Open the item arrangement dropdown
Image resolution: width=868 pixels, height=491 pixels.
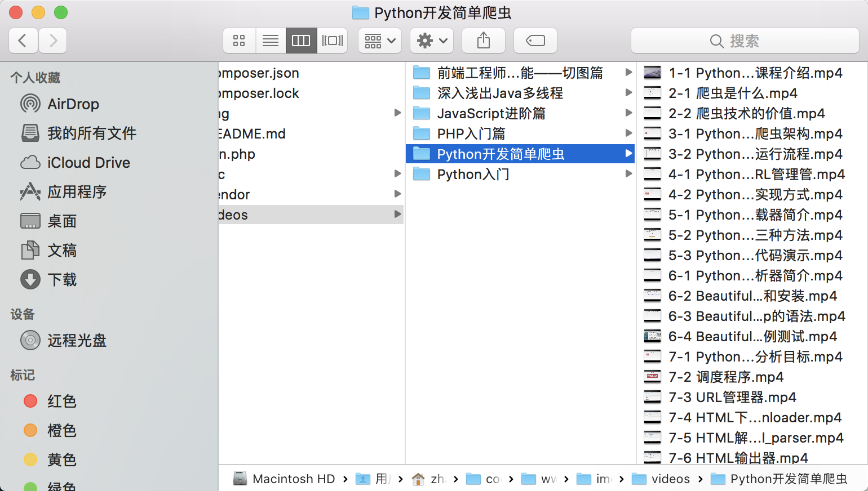(x=380, y=41)
